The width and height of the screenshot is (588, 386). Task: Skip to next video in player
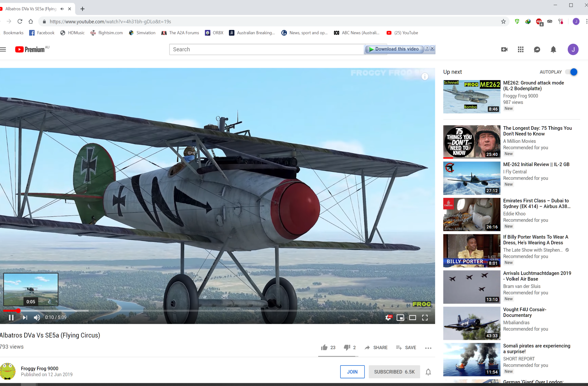click(x=25, y=317)
